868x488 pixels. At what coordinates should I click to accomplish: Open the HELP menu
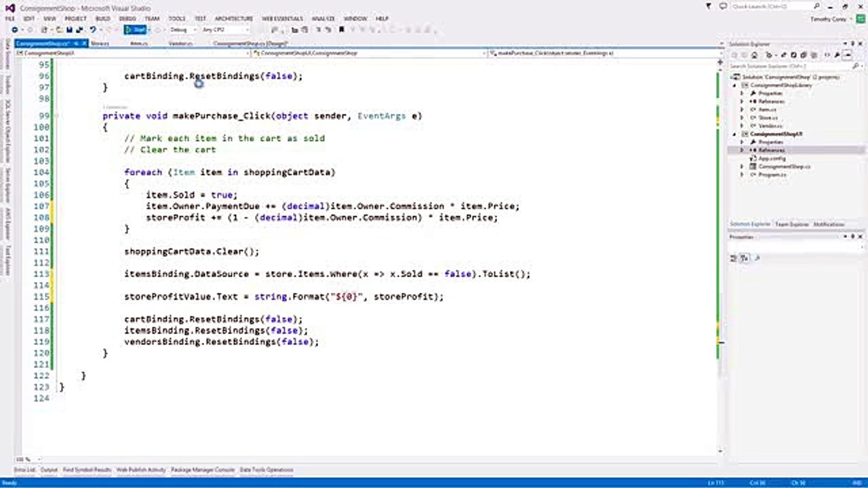pos(382,19)
